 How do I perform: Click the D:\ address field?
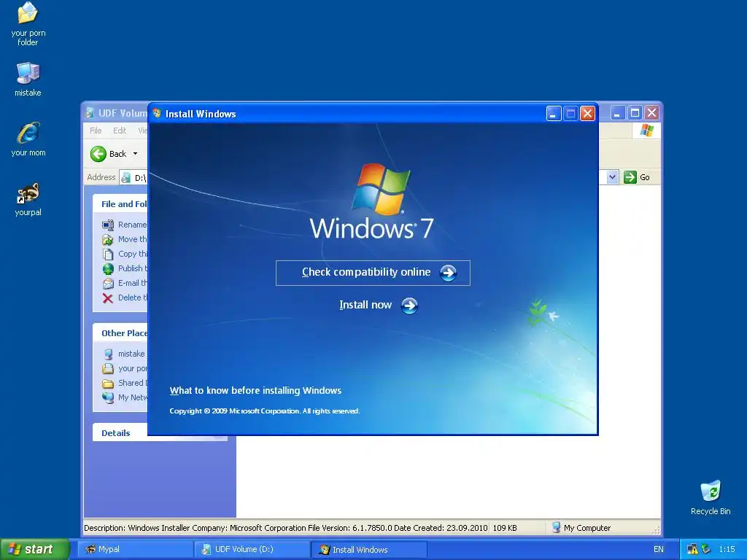134,178
